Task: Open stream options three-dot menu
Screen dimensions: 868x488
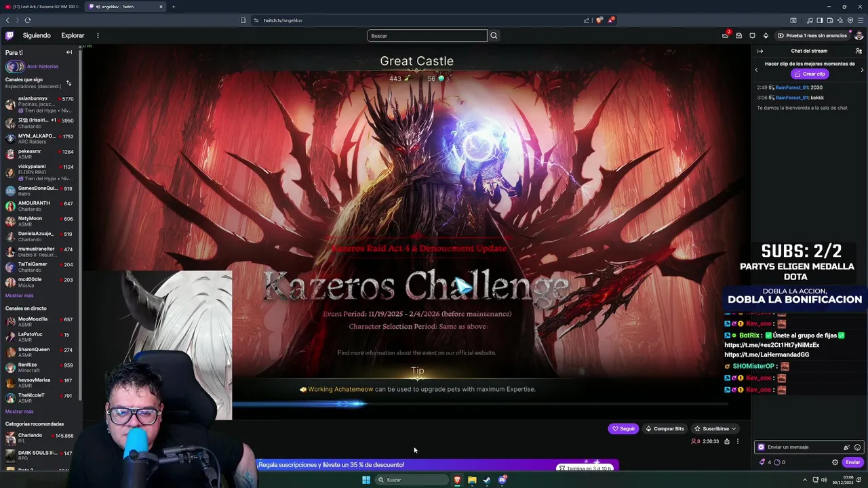Action: tap(737, 441)
